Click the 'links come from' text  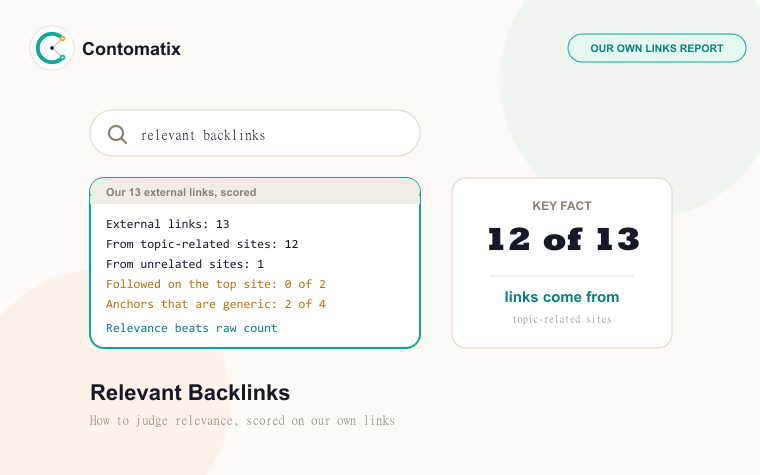point(562,297)
